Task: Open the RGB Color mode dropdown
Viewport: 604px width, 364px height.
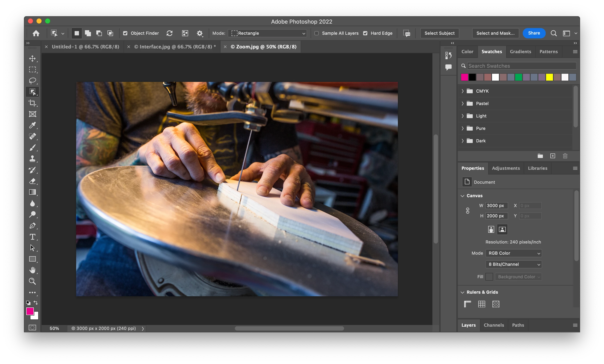Action: [x=513, y=253]
